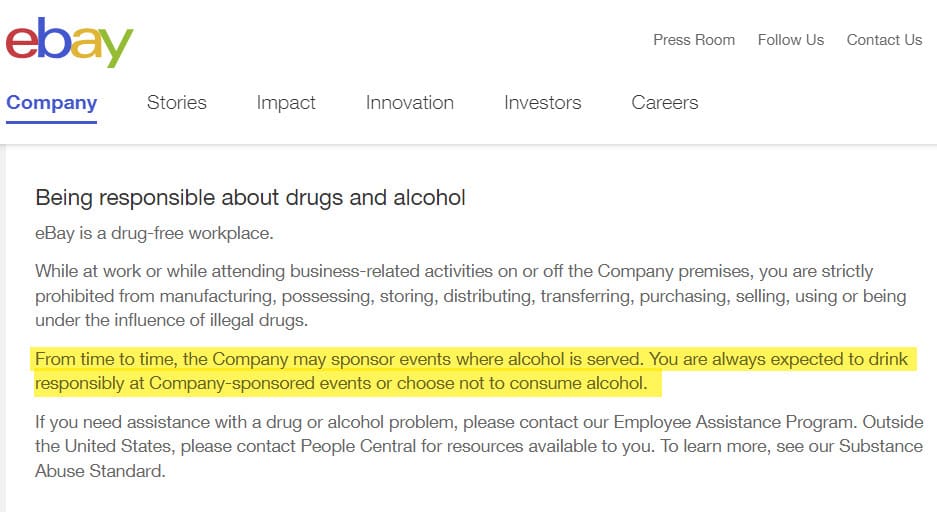Open the Follow Us link

coord(790,40)
